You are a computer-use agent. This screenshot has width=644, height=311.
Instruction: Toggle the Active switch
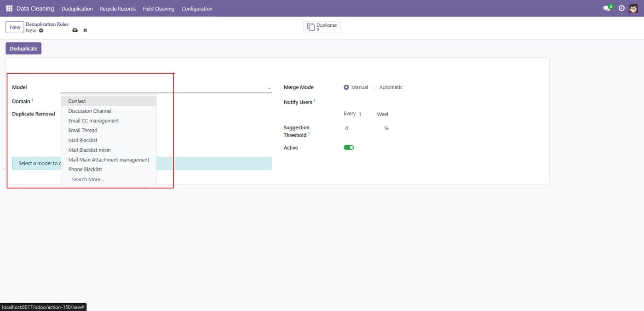[349, 148]
